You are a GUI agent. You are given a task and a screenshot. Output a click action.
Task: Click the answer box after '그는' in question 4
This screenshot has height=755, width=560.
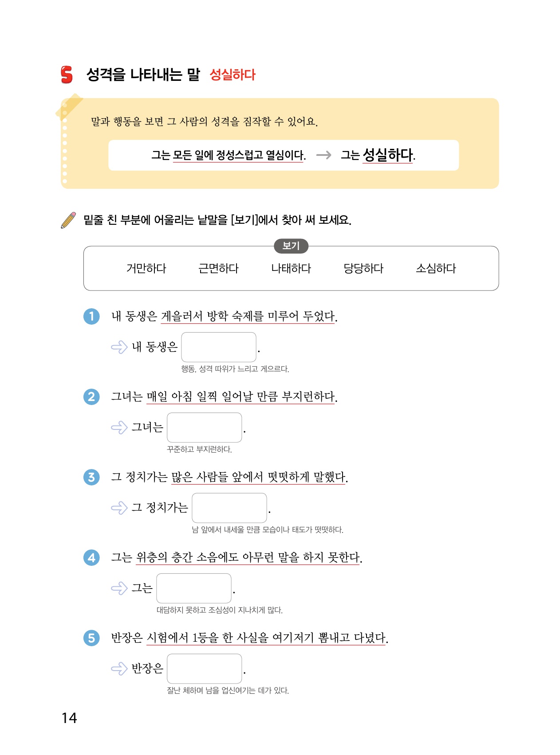pos(194,588)
